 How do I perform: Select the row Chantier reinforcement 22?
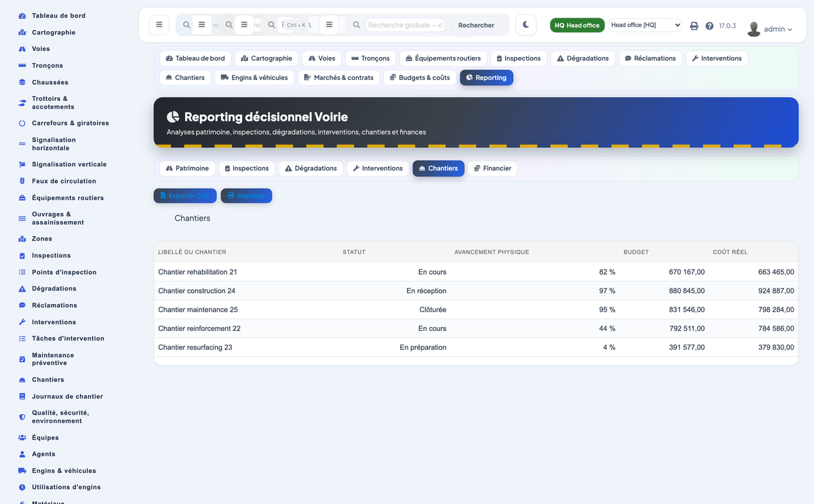coord(476,329)
